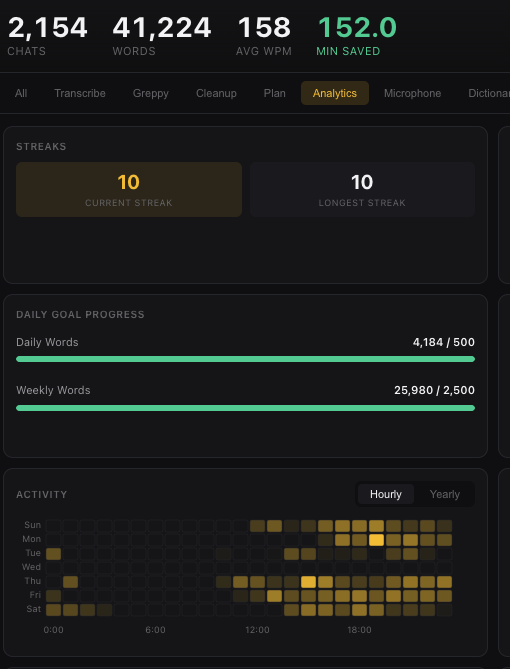Click the Sat row label
Viewport: 510px width, 669px height.
34,609
